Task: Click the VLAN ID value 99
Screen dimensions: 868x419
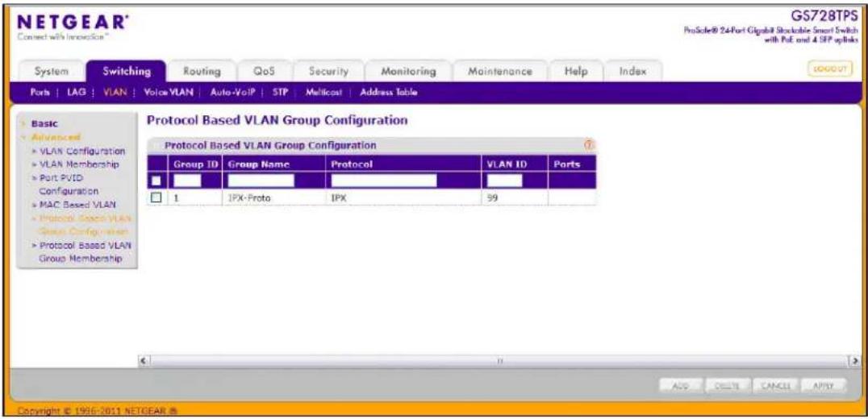Action: (492, 197)
